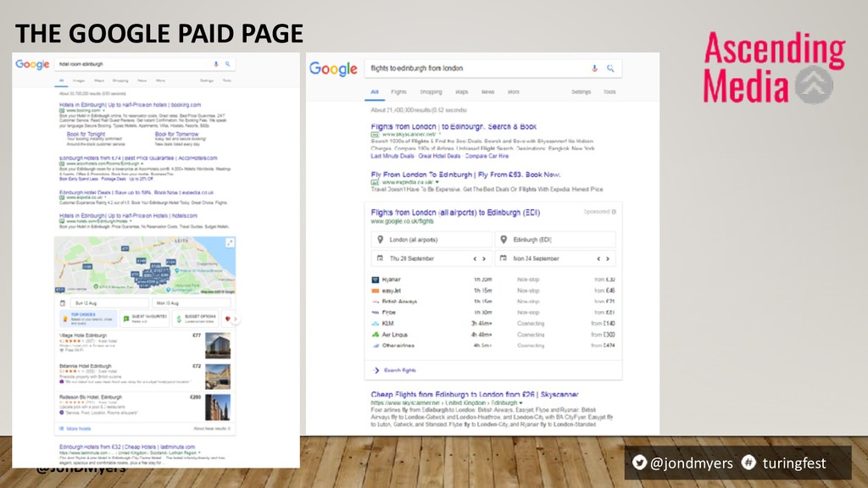The image size is (868, 488).
Task: Open the More tab on the flights results page
Action: (x=514, y=91)
